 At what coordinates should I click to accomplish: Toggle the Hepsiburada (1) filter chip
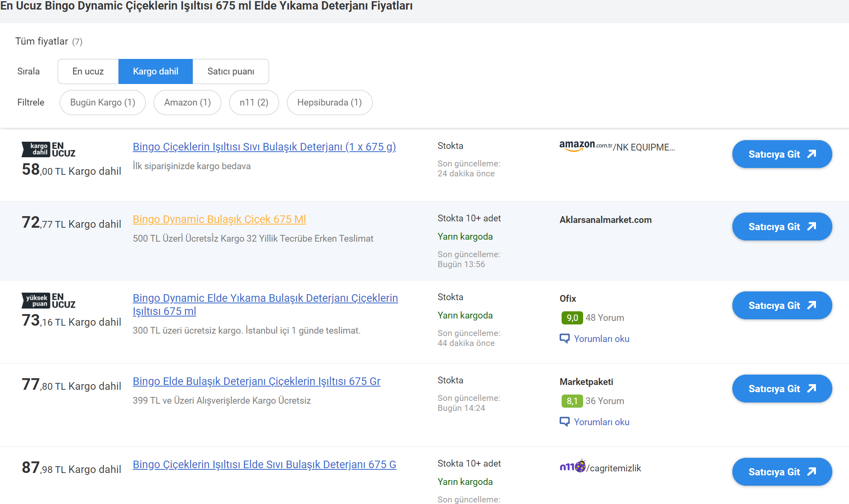coord(330,102)
